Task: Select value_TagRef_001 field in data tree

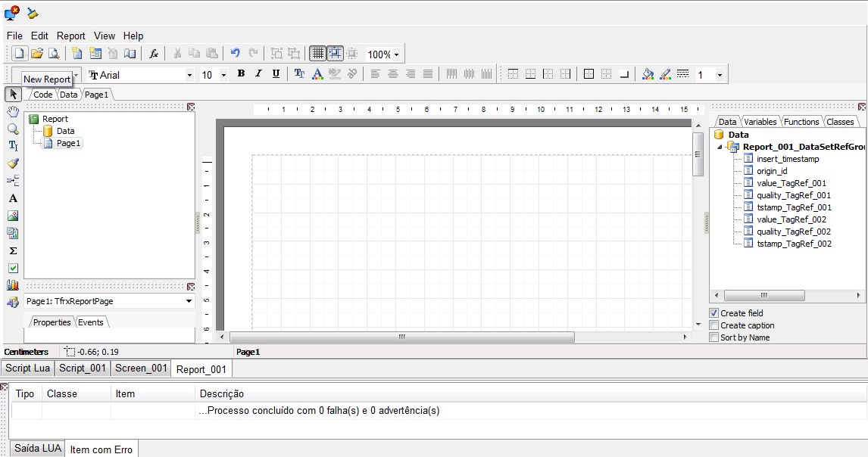Action: 791,183
